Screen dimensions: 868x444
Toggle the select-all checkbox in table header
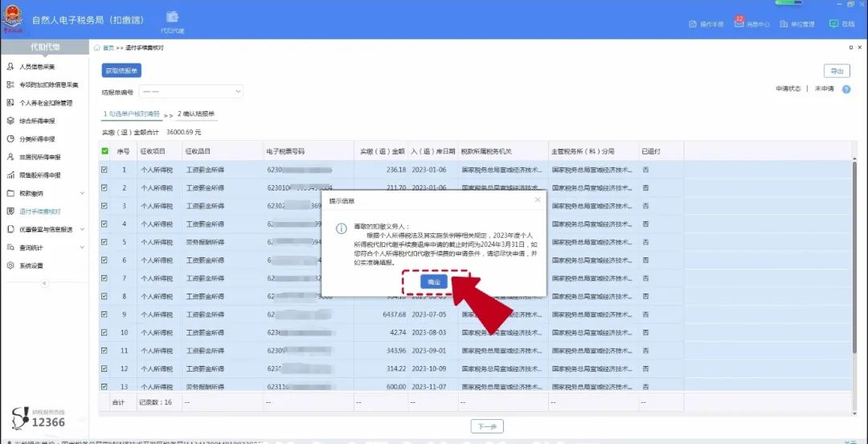(x=104, y=151)
